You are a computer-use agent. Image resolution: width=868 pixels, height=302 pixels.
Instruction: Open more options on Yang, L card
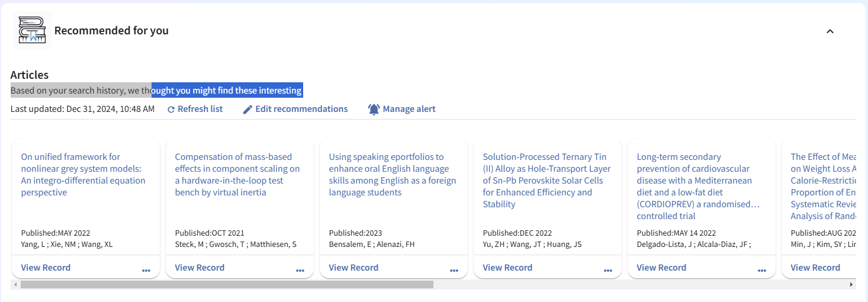[146, 271]
